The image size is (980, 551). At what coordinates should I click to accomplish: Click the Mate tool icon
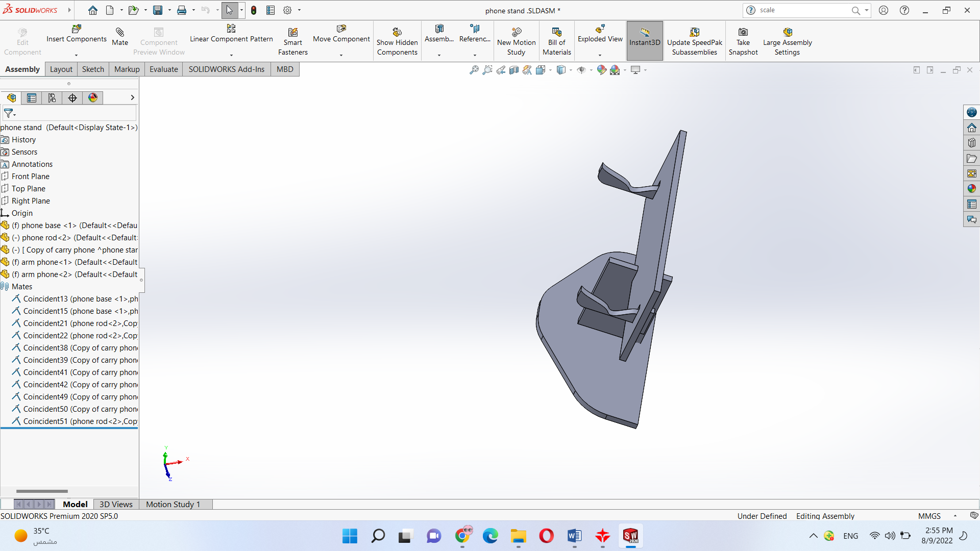(120, 33)
